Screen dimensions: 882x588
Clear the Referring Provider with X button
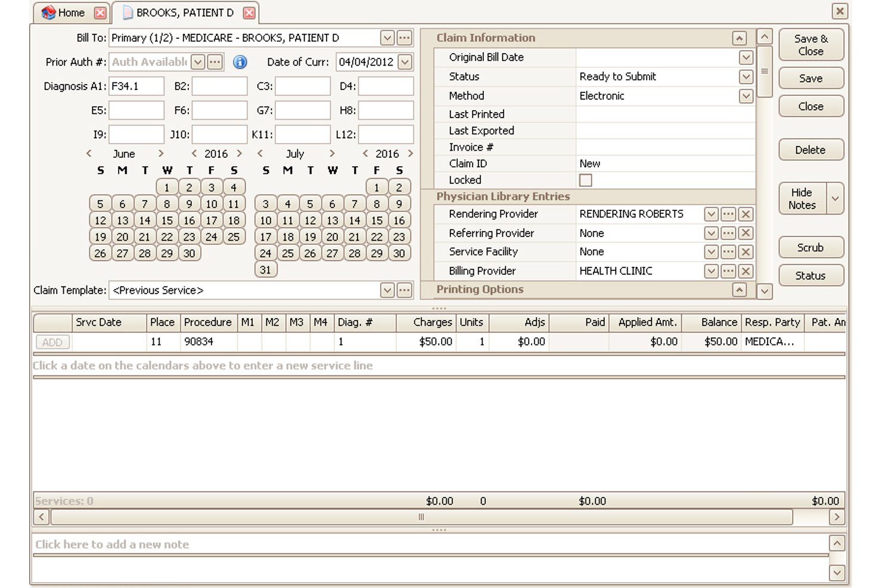pyautogui.click(x=746, y=234)
